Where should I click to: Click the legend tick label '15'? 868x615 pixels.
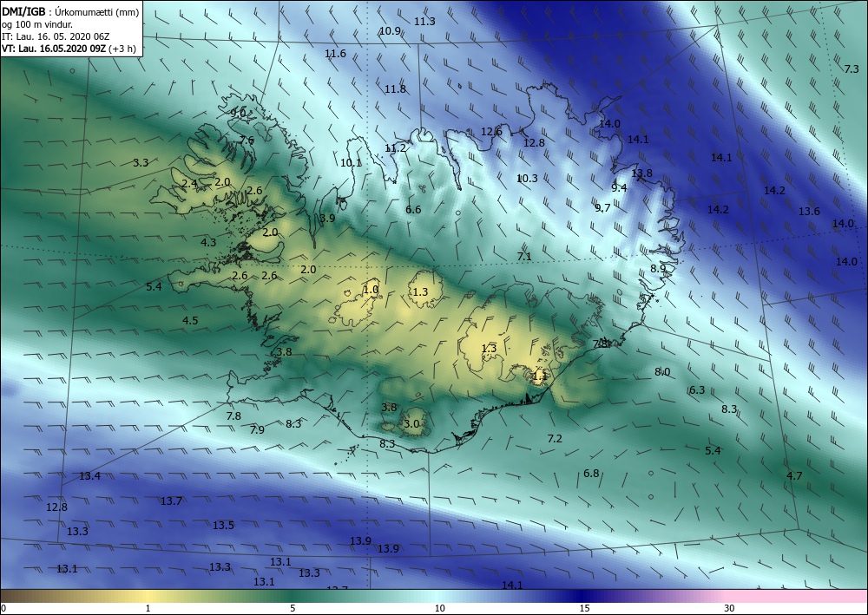point(584,608)
